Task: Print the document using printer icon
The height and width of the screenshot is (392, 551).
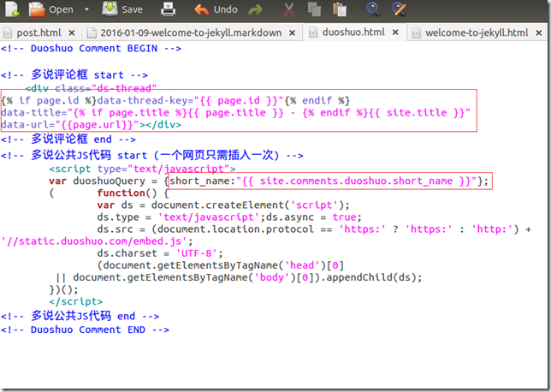Action: tap(168, 9)
